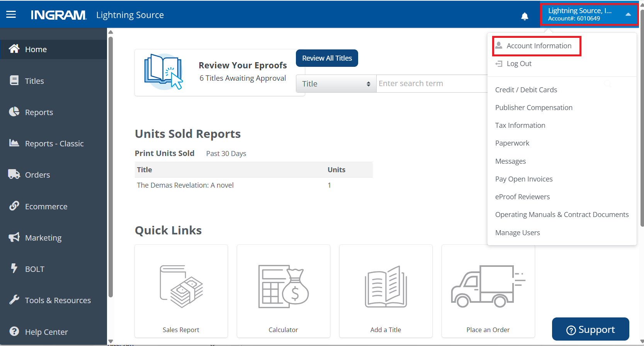Click the Place an Order quick link label
Viewport: 644px width, 346px height.
point(488,330)
